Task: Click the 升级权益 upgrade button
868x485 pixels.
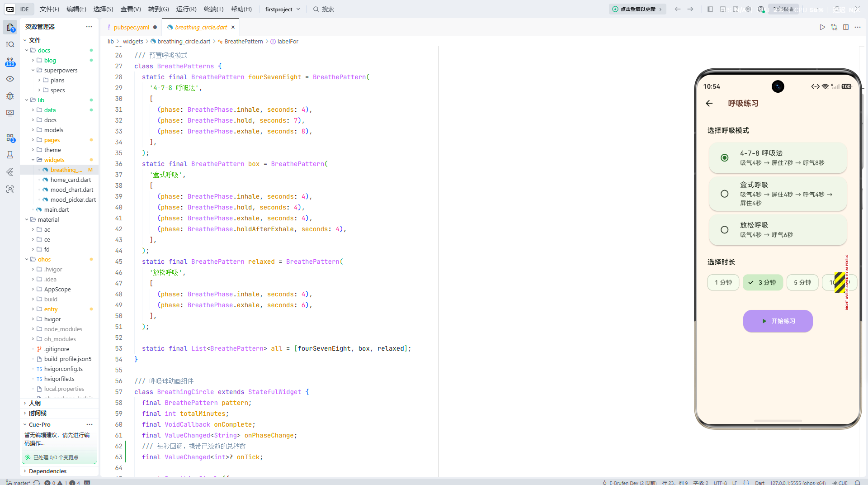Action: (783, 9)
